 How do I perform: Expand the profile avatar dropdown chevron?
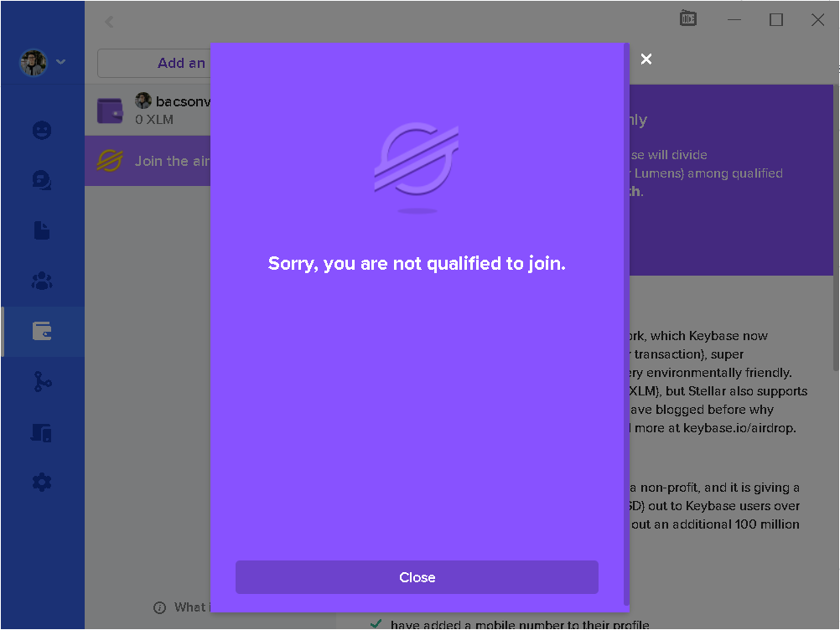tap(60, 62)
